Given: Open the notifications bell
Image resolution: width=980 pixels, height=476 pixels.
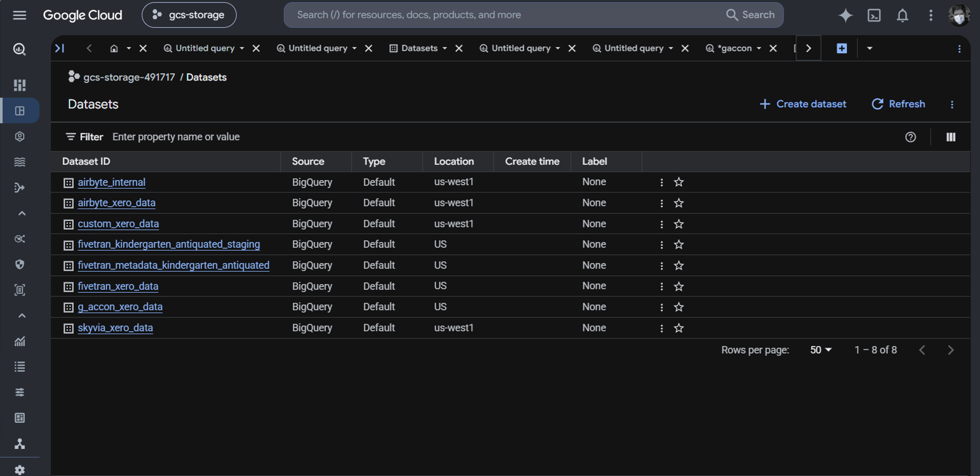Looking at the screenshot, I should [x=902, y=15].
